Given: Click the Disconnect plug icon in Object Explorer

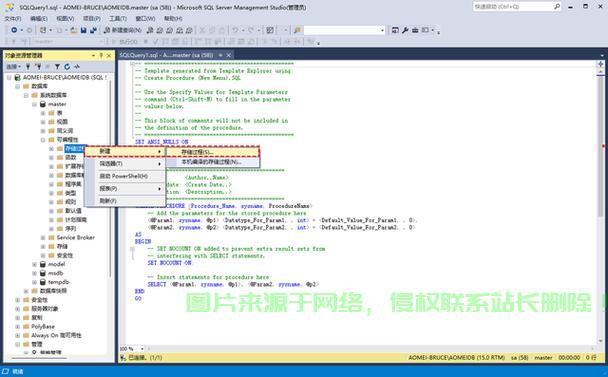Looking at the screenshot, I should (38, 67).
